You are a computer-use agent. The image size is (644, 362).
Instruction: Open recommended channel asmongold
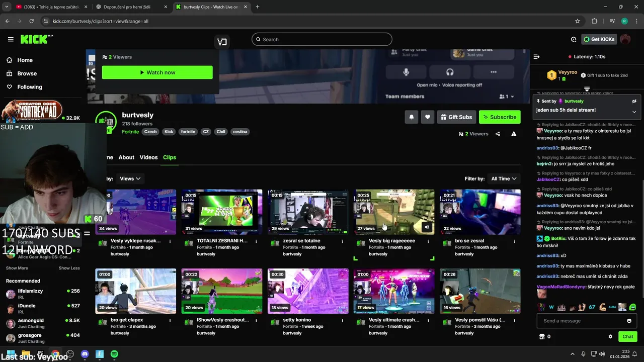click(43, 323)
